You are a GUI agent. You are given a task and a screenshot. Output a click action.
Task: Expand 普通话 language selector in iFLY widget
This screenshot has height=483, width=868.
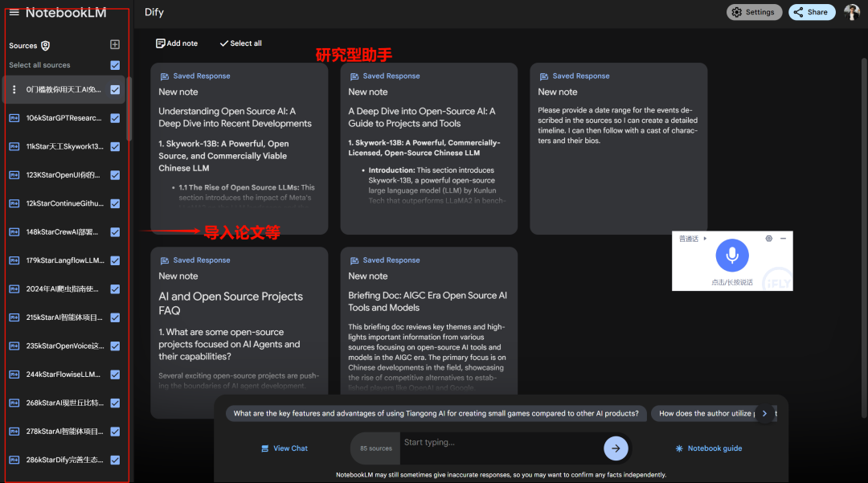693,239
